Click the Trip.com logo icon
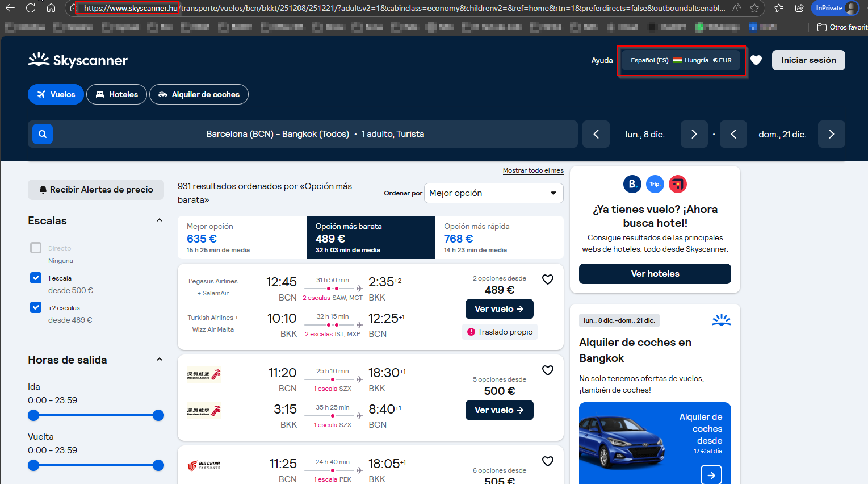 click(655, 184)
